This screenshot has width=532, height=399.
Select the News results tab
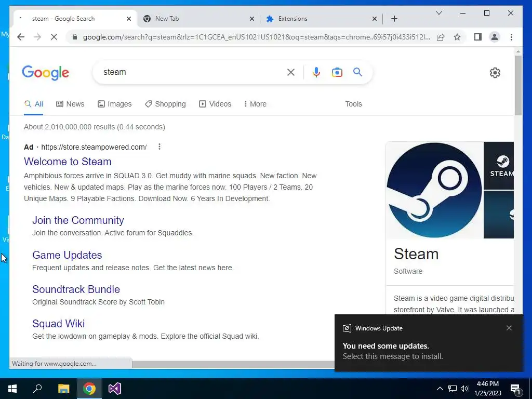[70, 104]
